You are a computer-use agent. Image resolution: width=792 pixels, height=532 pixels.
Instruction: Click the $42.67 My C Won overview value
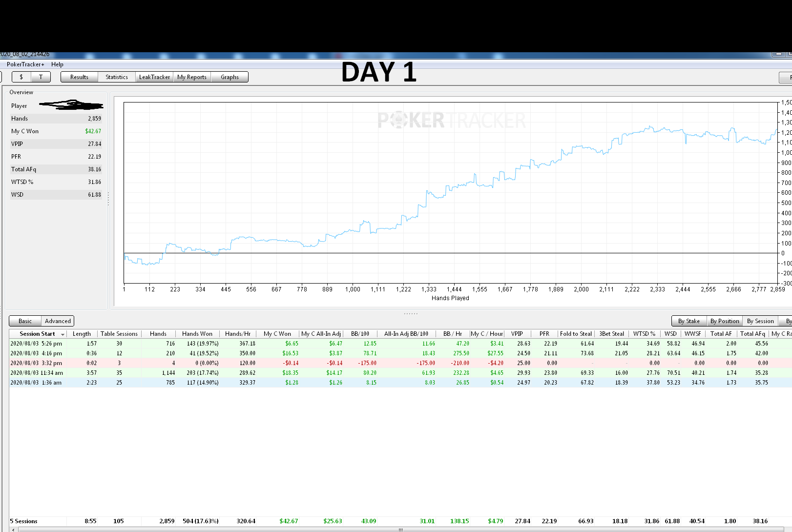tap(93, 131)
